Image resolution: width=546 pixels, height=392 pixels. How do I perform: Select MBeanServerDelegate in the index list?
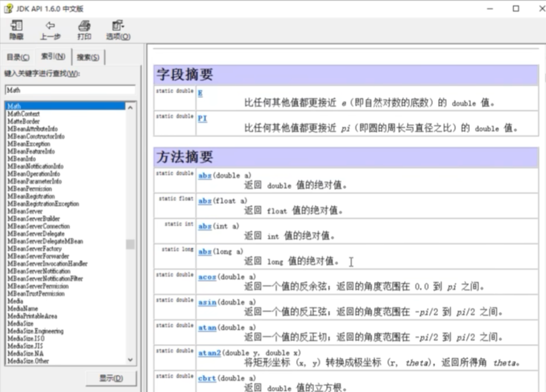(36, 234)
